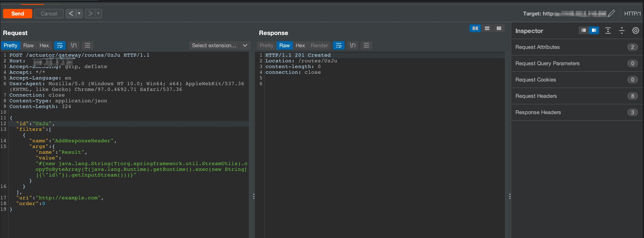Click divider handle between Response and Inspector

point(510,196)
